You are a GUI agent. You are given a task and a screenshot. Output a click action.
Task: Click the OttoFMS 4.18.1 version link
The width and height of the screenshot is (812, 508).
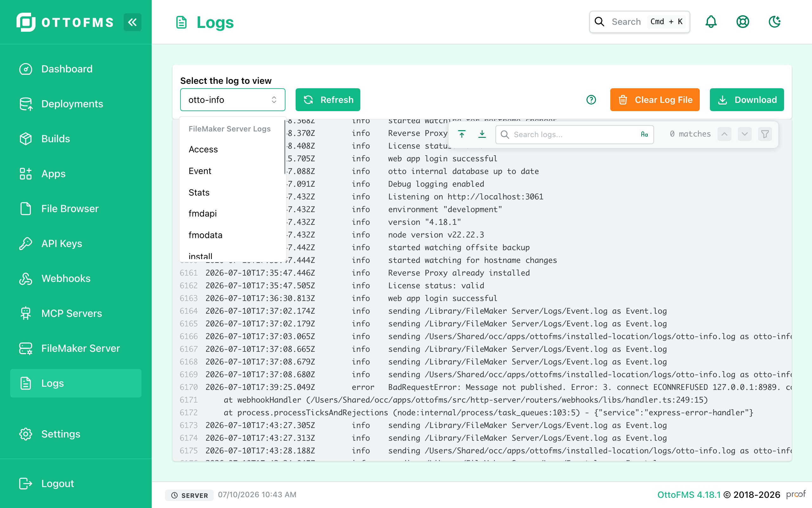coord(689,495)
